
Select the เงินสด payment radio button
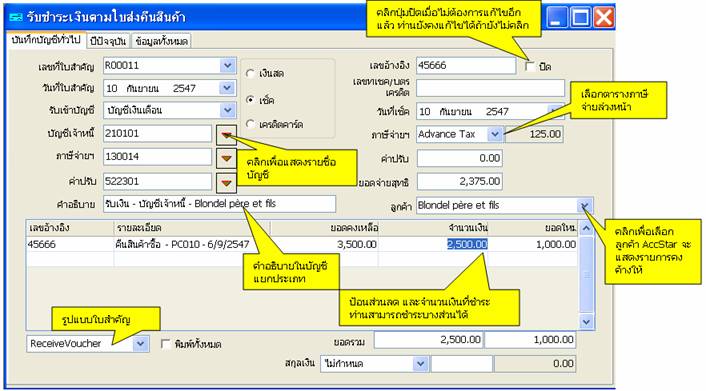(x=250, y=73)
